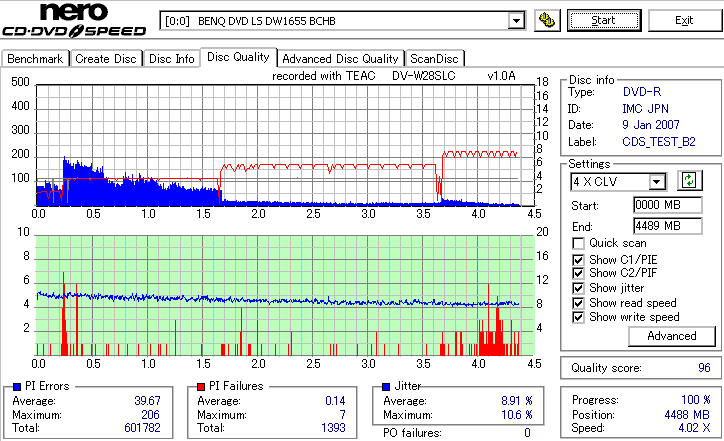Click the Quality score value 96
This screenshot has height=441, width=724.
[704, 368]
